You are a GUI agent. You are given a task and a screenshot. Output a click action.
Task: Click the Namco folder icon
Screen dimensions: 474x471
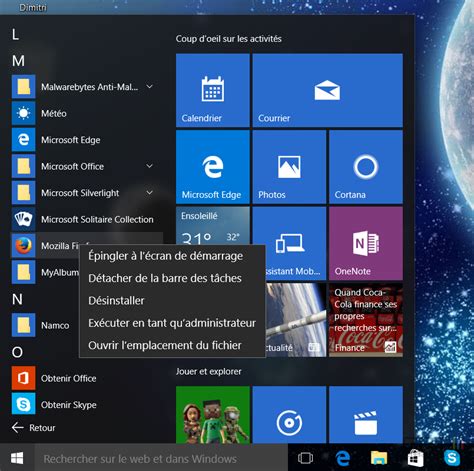[x=23, y=325]
